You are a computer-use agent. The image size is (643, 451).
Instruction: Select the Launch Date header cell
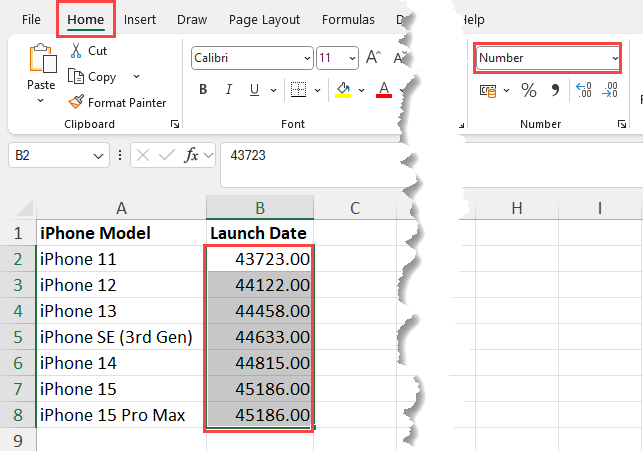(260, 233)
